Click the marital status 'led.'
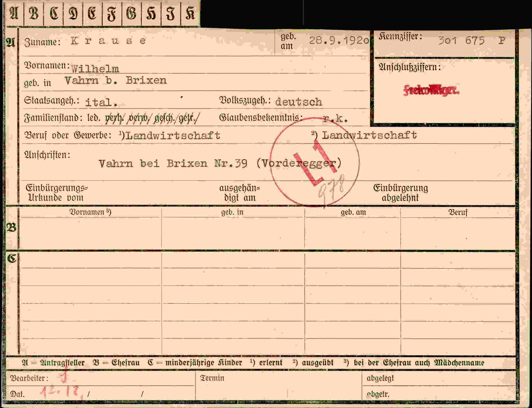Image resolution: width=532 pixels, height=408 pixels. click(x=94, y=118)
